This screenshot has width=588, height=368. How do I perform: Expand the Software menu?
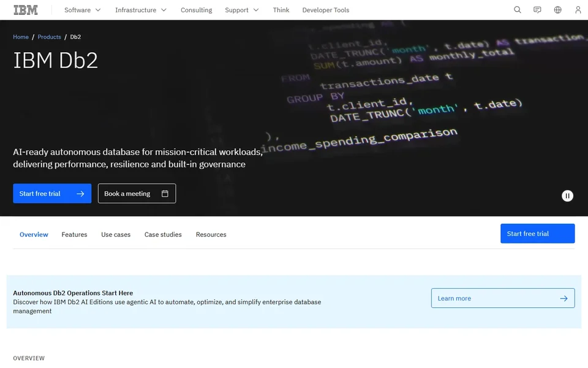coord(83,10)
